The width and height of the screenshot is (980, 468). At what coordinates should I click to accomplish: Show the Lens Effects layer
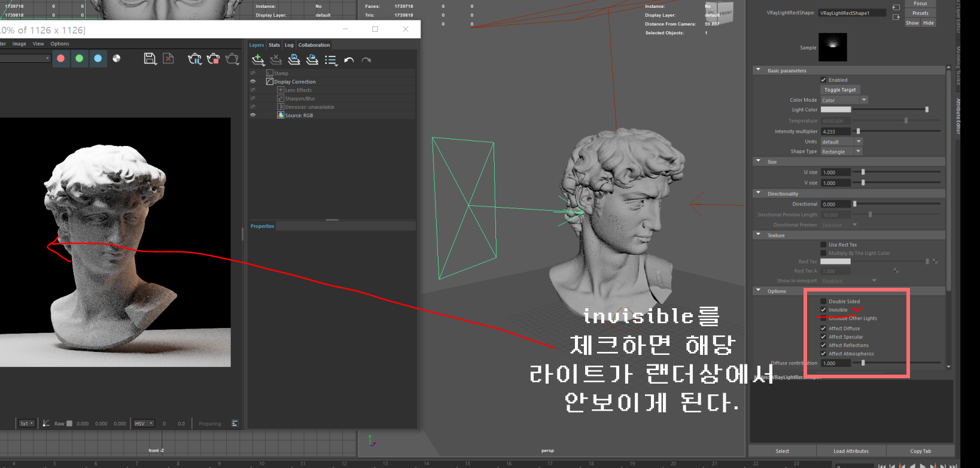[x=252, y=90]
